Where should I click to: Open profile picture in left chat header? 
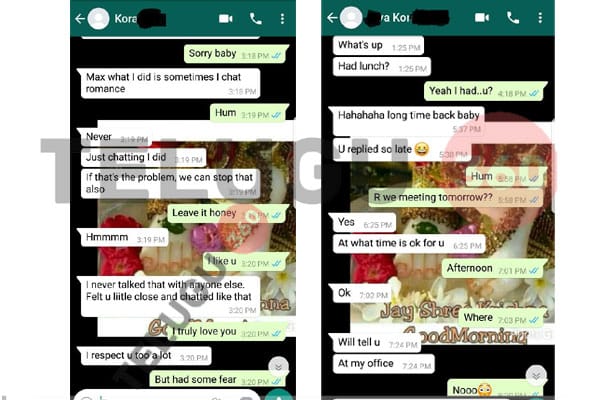pyautogui.click(x=99, y=18)
